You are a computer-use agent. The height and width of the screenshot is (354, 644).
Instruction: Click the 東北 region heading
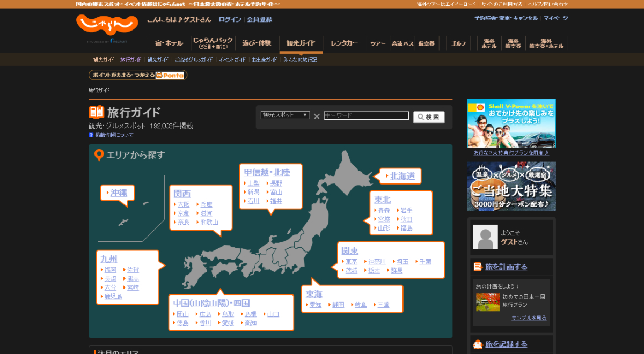383,200
